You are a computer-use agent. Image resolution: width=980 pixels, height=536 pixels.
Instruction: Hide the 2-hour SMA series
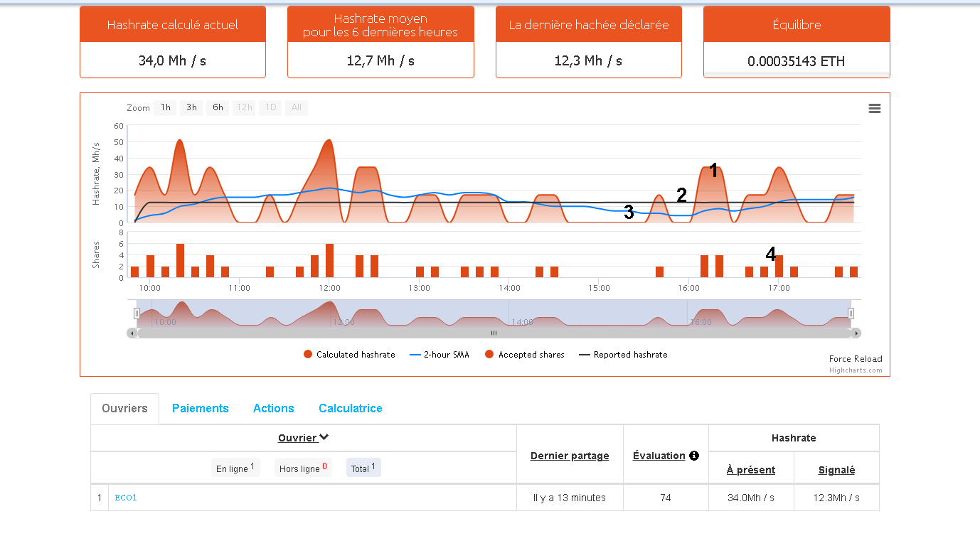(440, 355)
